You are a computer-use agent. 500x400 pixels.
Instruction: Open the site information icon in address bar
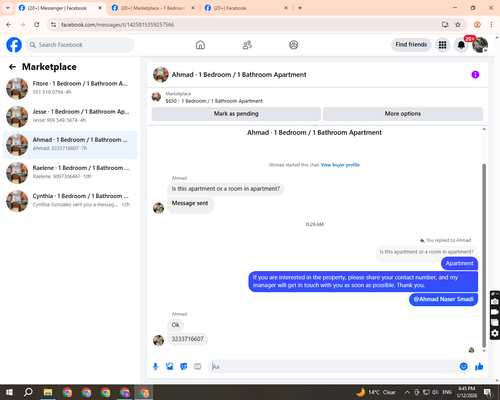(x=53, y=25)
